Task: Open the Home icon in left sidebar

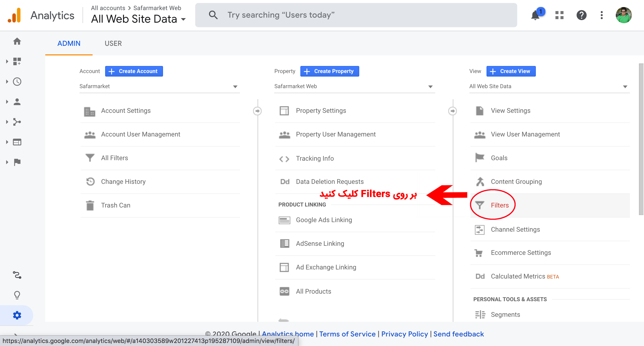Action: [17, 41]
